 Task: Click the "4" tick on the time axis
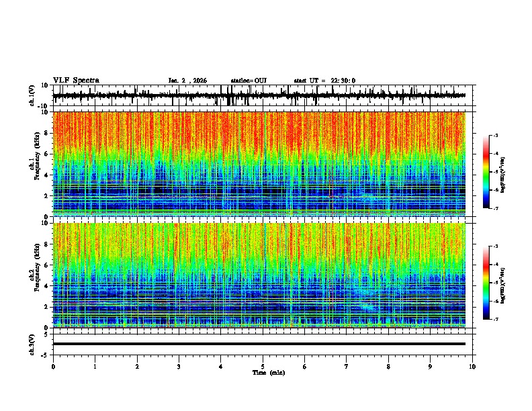pos(221,367)
